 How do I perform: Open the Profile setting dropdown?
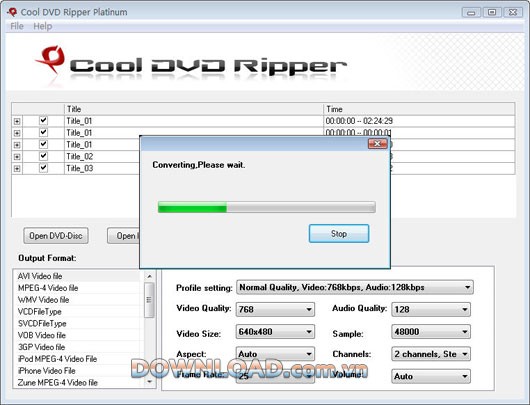tap(355, 287)
